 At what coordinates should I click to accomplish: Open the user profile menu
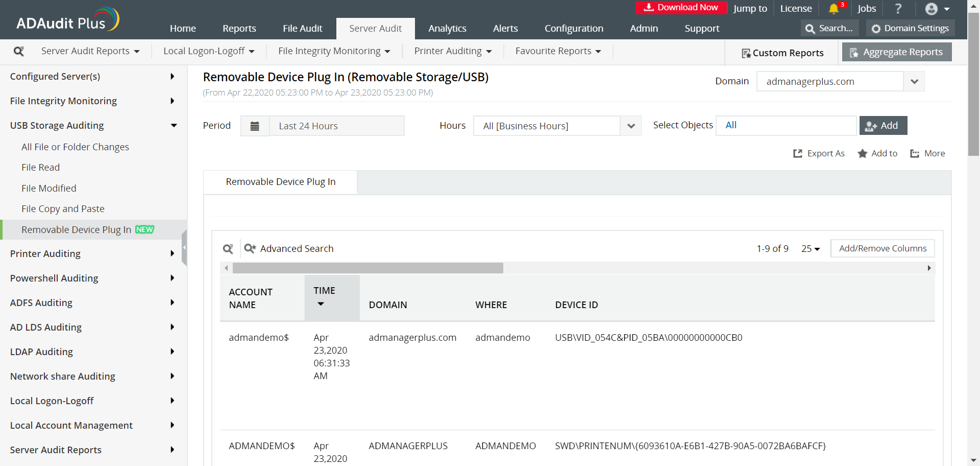pyautogui.click(x=932, y=9)
